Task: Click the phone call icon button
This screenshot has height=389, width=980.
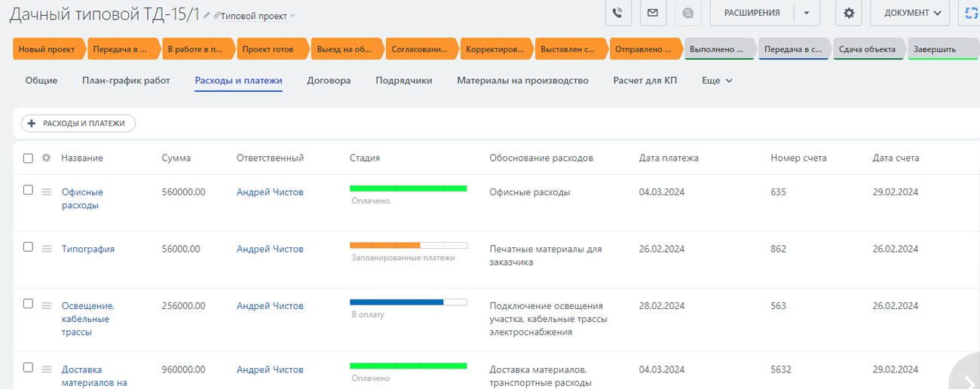Action: tap(618, 13)
